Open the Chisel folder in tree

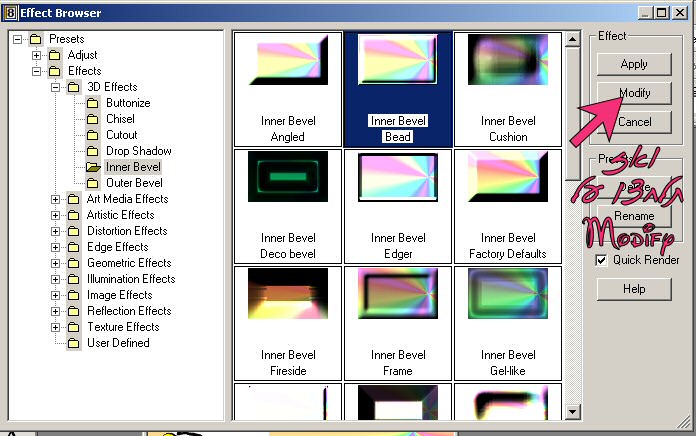92,119
